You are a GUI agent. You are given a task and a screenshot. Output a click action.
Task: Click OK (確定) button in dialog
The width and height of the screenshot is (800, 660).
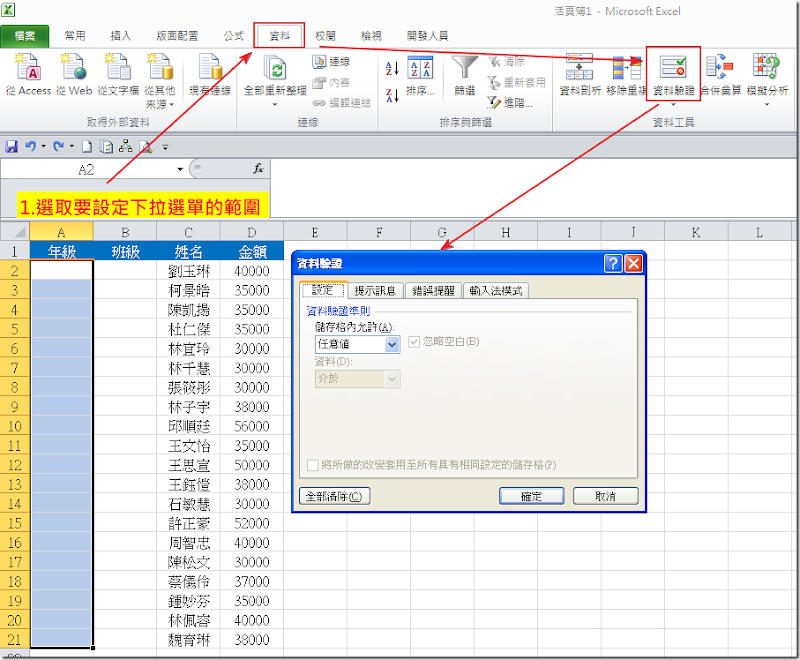531,496
